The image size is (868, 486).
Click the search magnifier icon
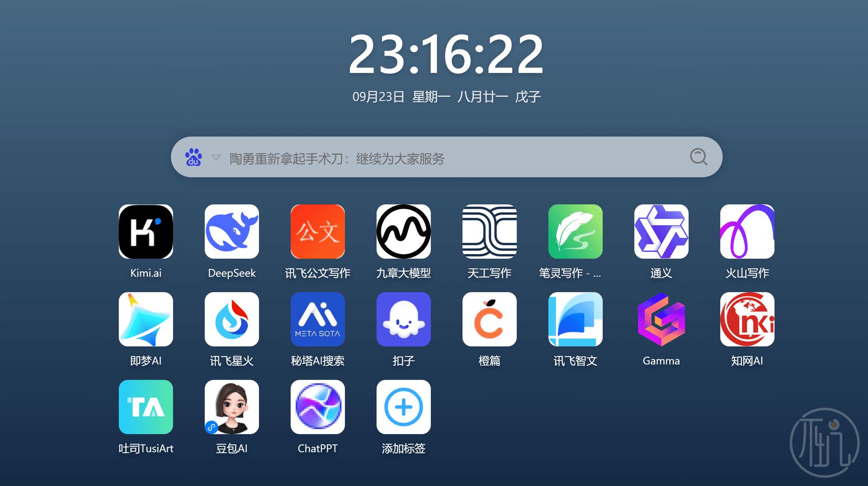(x=698, y=157)
